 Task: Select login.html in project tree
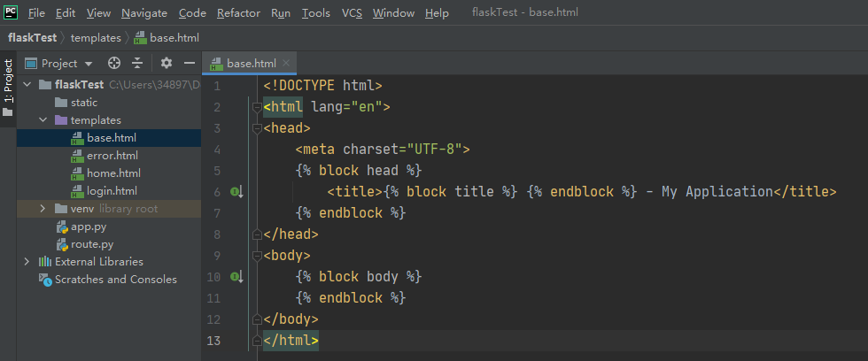tap(109, 191)
